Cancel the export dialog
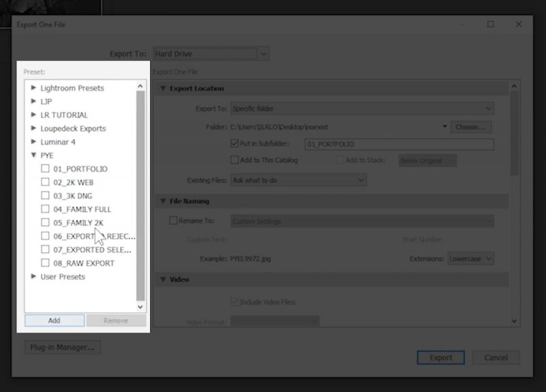This screenshot has width=546, height=392. click(x=496, y=357)
